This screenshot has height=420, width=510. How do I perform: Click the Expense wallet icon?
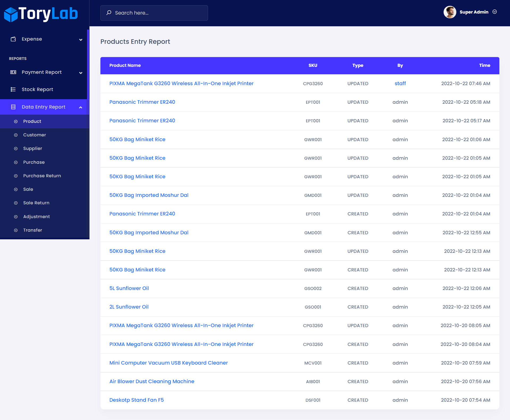tap(13, 39)
